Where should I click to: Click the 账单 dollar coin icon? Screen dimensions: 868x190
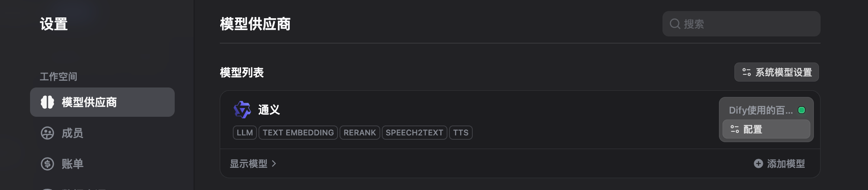[47, 164]
